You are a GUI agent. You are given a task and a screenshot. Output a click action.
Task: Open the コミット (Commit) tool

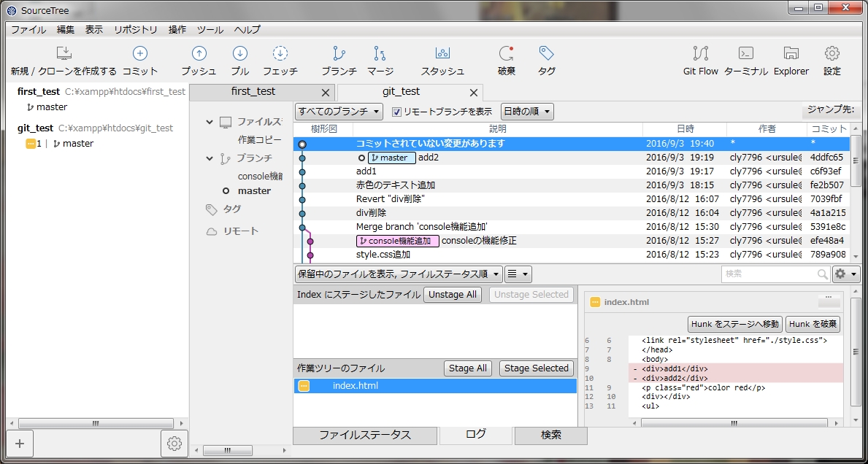(x=139, y=60)
